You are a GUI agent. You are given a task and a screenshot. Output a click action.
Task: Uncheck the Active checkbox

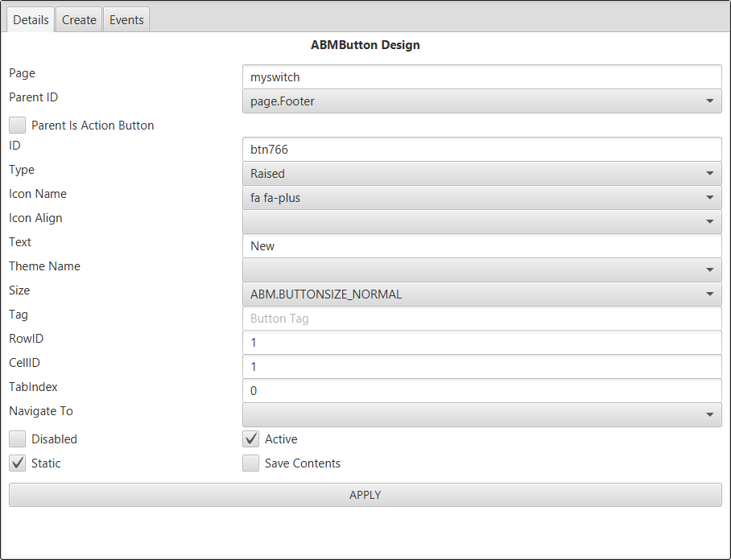tap(251, 439)
